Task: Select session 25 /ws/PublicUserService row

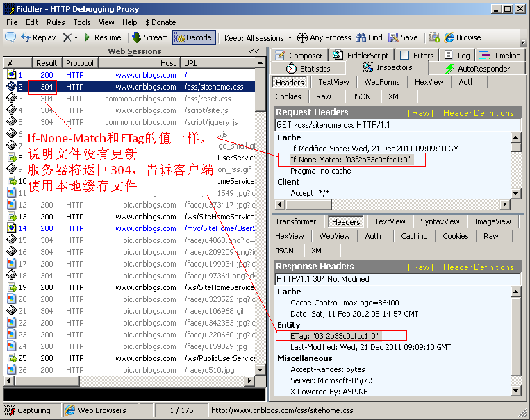Action: coord(131,358)
